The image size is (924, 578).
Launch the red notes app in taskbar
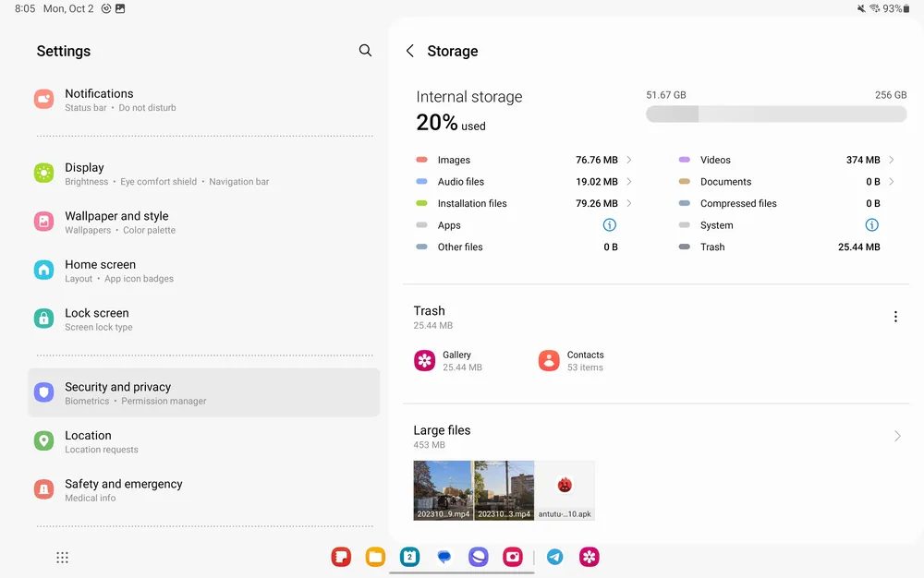341,557
